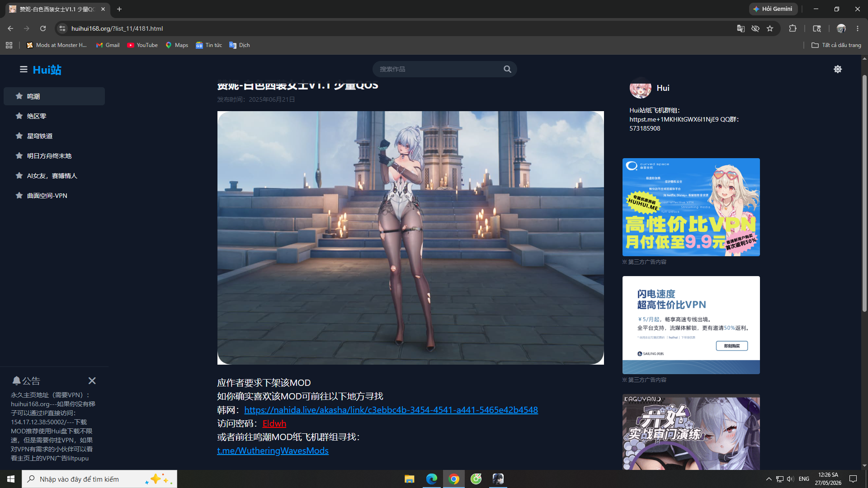Click the star icon beside 星穹铁道

pyautogui.click(x=19, y=136)
